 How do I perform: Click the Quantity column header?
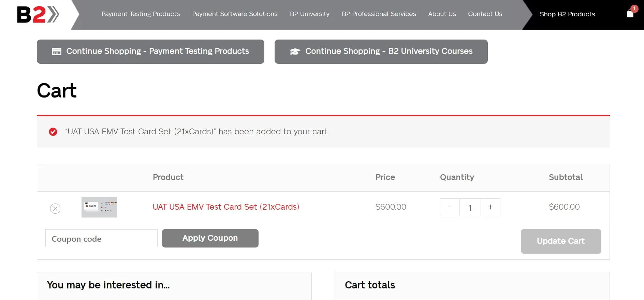tap(457, 177)
